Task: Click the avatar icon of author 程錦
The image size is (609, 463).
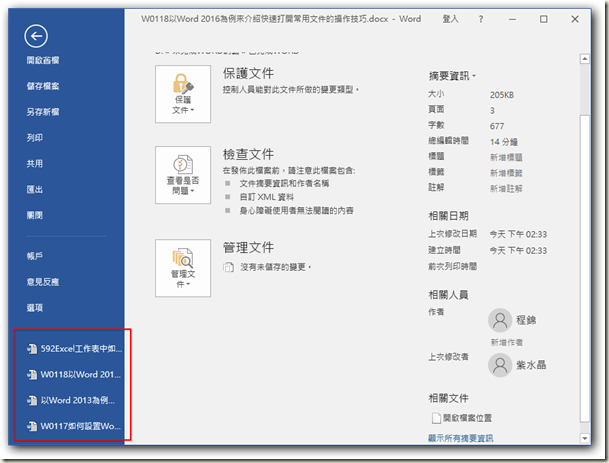Action: pyautogui.click(x=500, y=320)
